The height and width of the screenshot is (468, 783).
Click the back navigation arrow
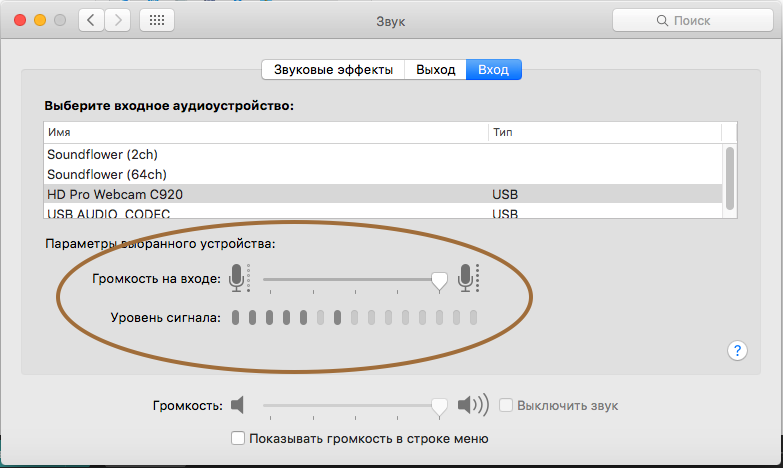91,20
